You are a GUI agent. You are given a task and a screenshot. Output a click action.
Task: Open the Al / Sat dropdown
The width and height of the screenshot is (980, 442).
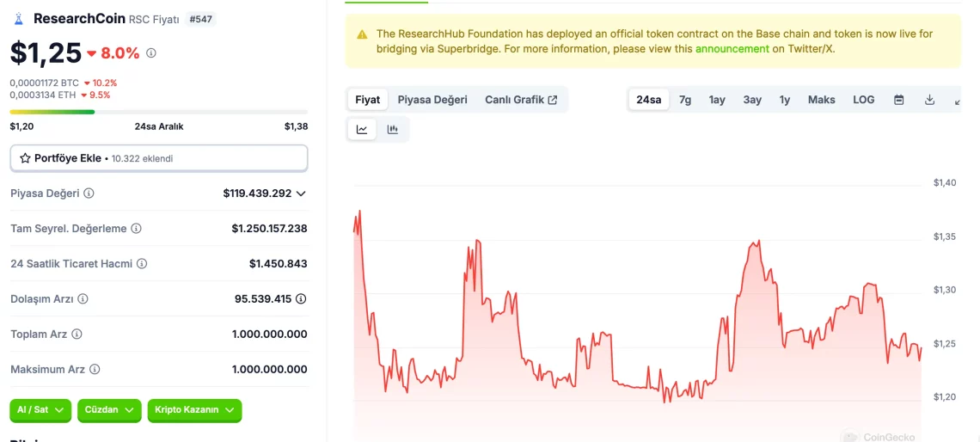pos(40,410)
